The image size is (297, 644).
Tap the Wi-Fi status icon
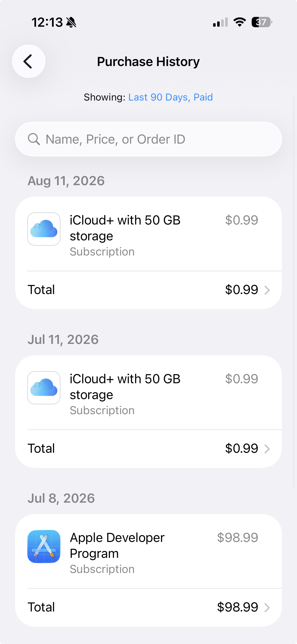[x=240, y=22]
